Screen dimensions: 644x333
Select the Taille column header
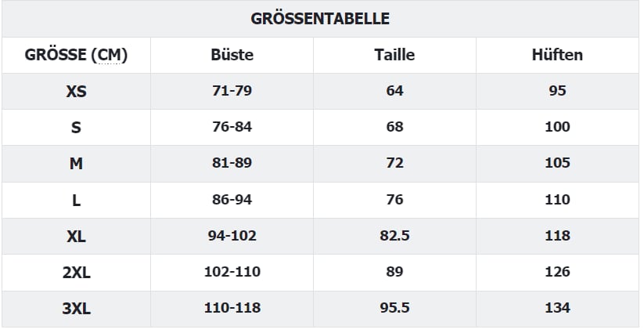(x=394, y=55)
